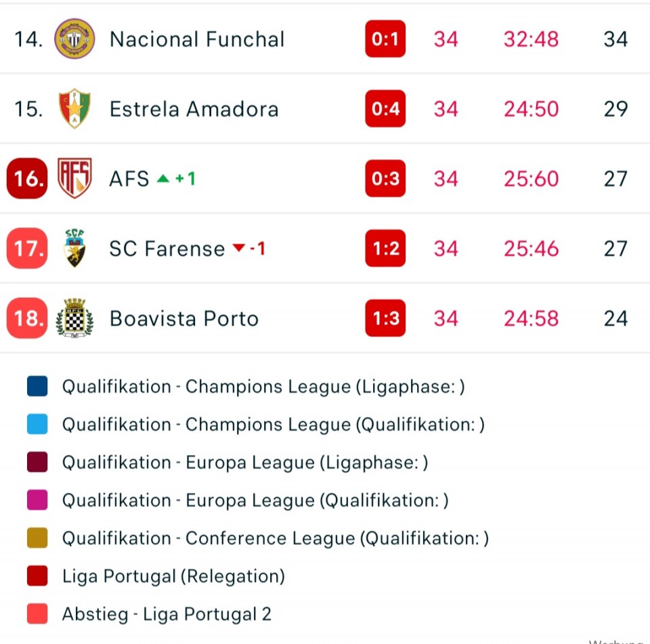The image size is (650, 644).
Task: Tap the 18. position badge
Action: pyautogui.click(x=27, y=318)
